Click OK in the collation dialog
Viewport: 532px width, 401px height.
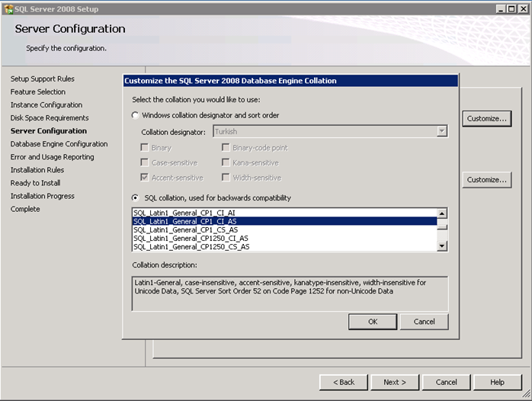tap(373, 322)
